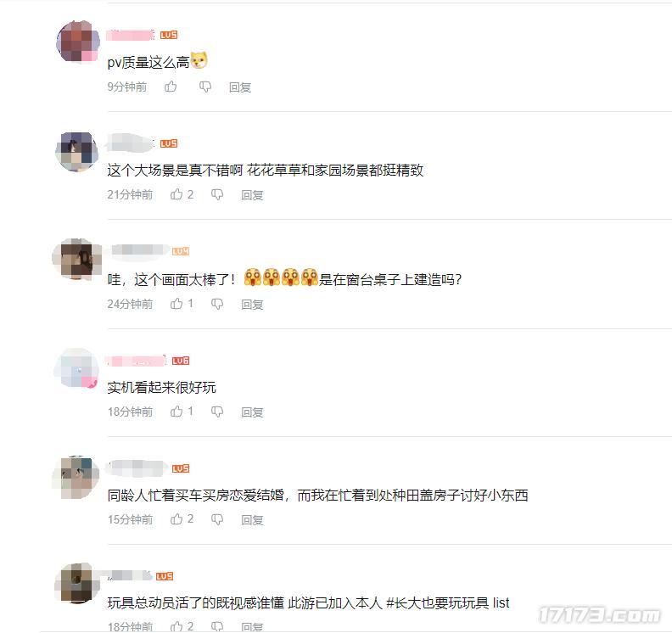Dislike the '这个大场景是真不错啊' comment

(x=217, y=194)
